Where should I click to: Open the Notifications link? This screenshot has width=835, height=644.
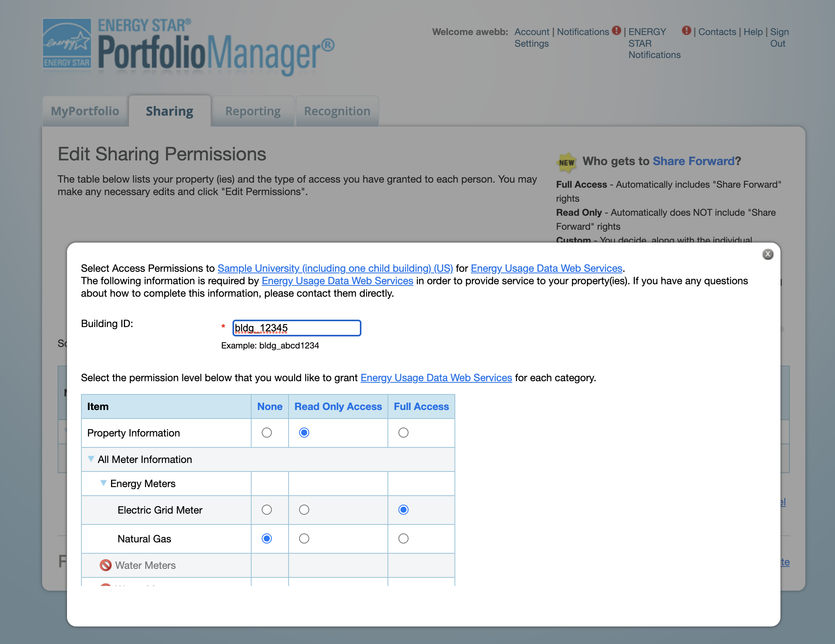pos(583,32)
